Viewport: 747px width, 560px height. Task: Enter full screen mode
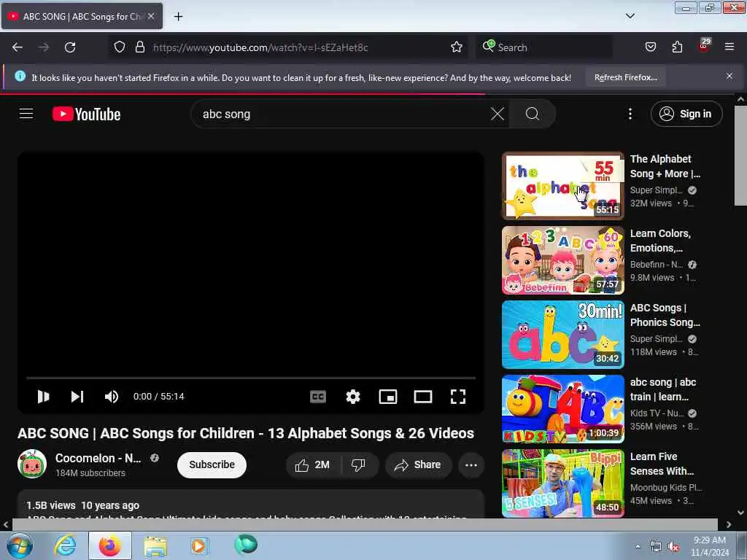pyautogui.click(x=458, y=396)
